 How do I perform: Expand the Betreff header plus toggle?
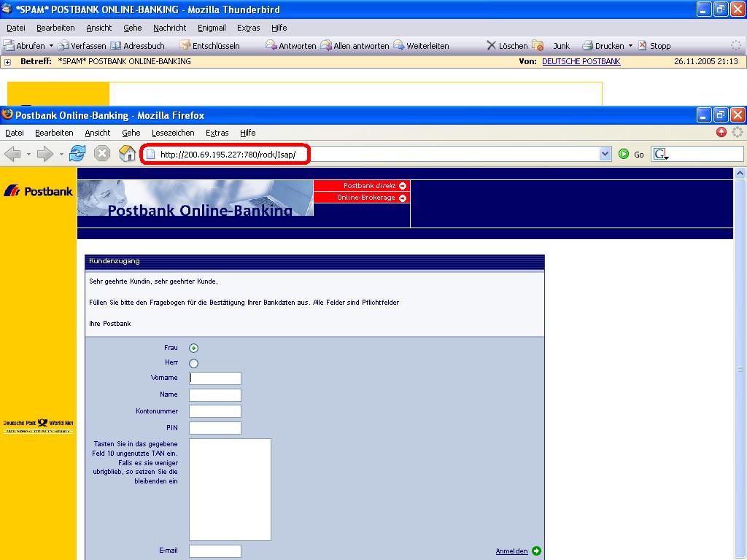coord(7,62)
